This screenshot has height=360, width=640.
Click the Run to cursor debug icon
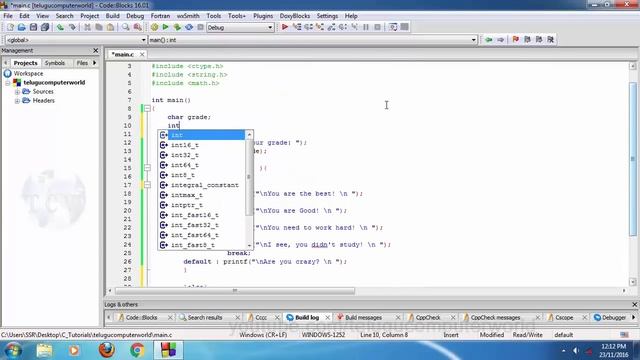click(x=297, y=27)
